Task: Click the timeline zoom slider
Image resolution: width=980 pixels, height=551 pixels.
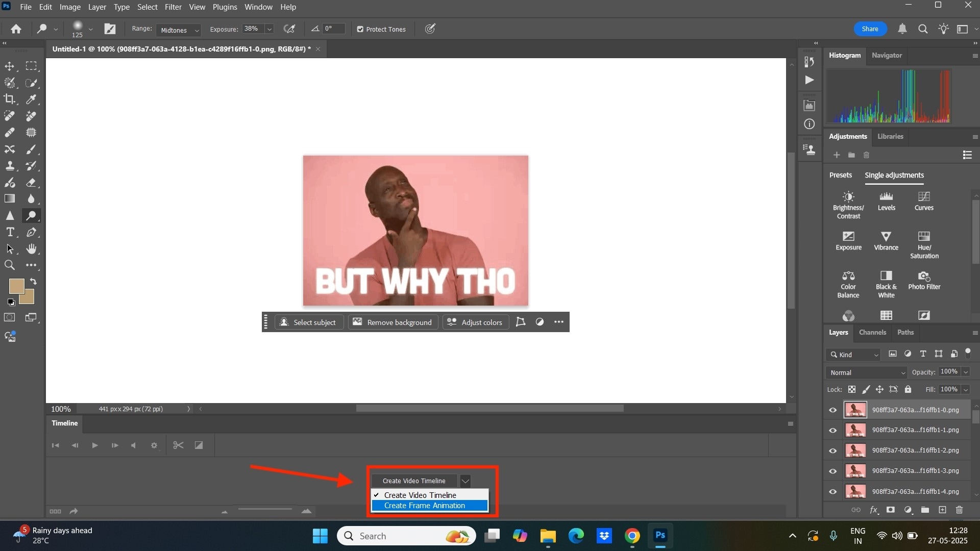Action: tap(265, 509)
